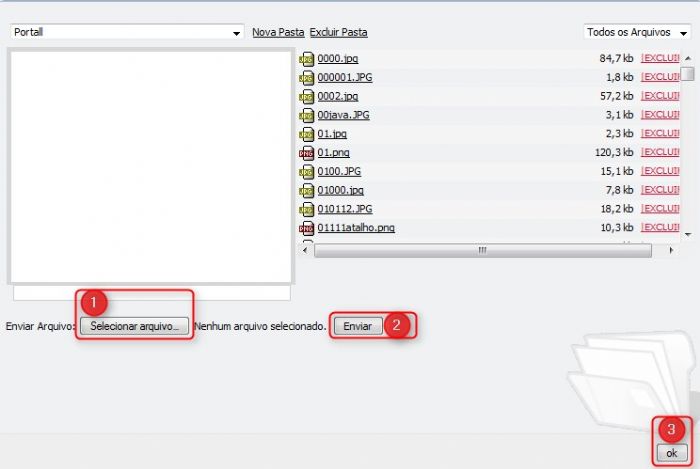700x469 pixels.
Task: Click the text field below the preview
Action: [152, 293]
